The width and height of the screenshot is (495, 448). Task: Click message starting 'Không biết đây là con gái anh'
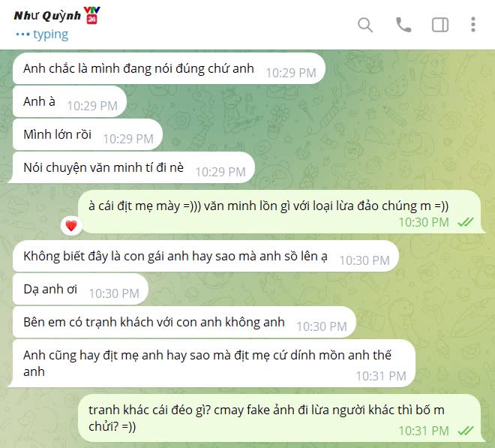tap(205, 256)
